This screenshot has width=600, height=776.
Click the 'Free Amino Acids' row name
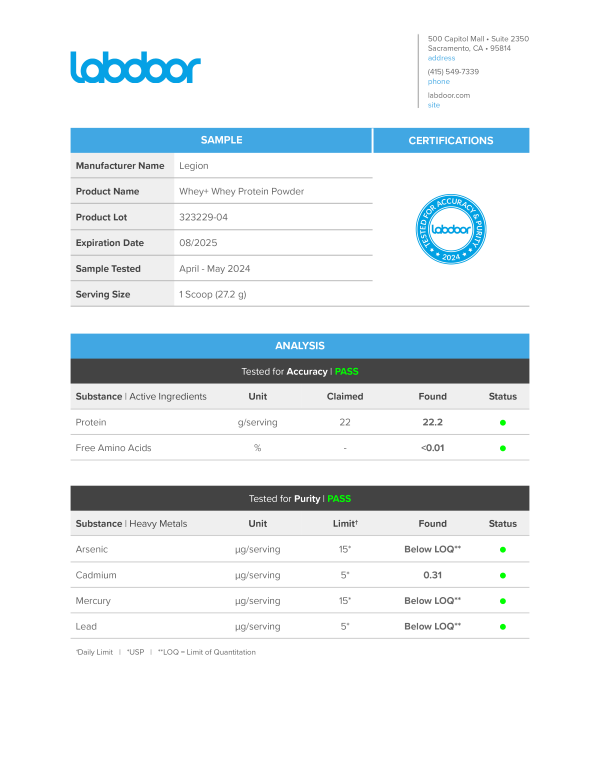pos(113,448)
